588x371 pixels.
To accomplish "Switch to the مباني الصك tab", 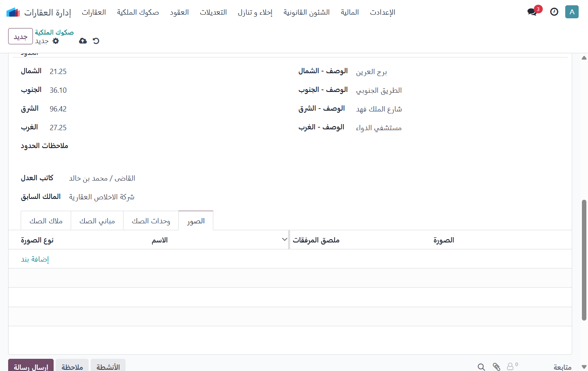I will click(97, 221).
